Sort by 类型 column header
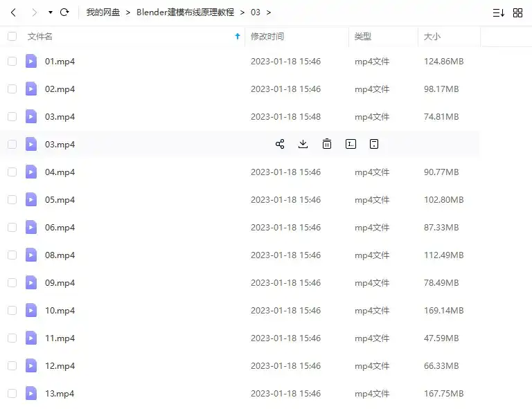 [363, 36]
